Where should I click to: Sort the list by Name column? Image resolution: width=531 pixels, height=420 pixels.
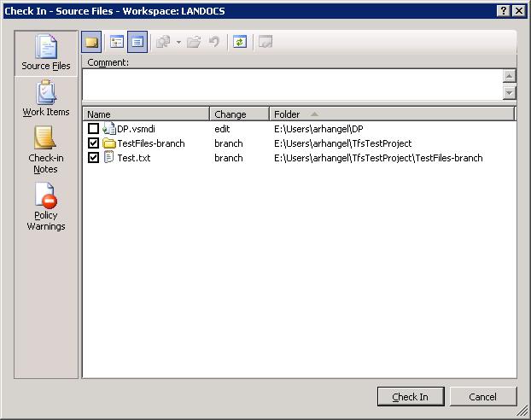coord(145,114)
